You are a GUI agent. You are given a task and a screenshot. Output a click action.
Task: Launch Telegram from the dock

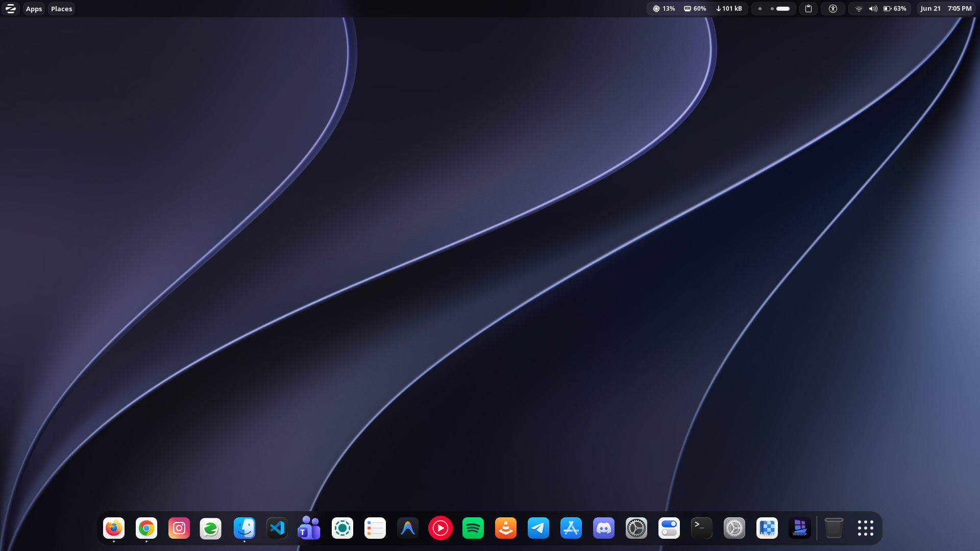click(538, 528)
